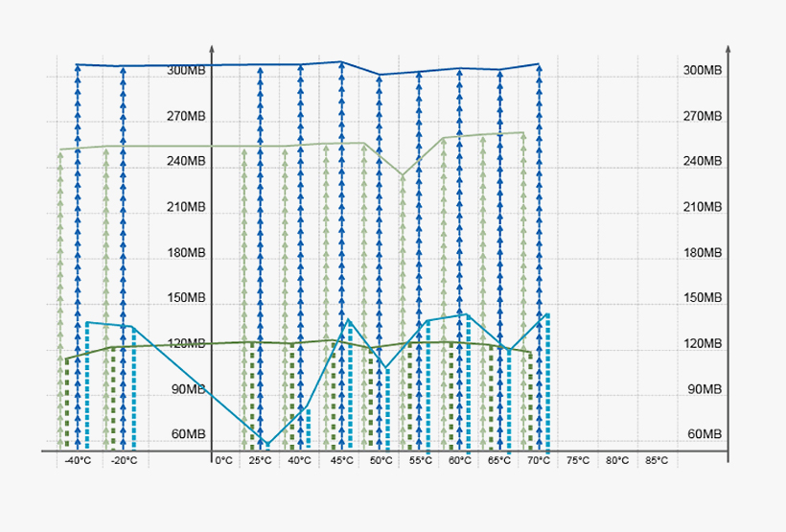Click the 300MB label on left y-axis
The width and height of the screenshot is (786, 532).
[187, 71]
